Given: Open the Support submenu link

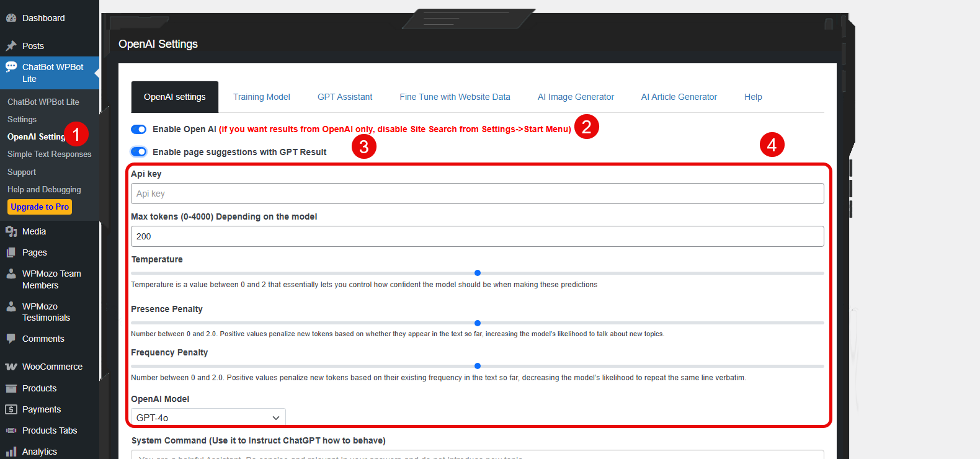Looking at the screenshot, I should pos(22,172).
